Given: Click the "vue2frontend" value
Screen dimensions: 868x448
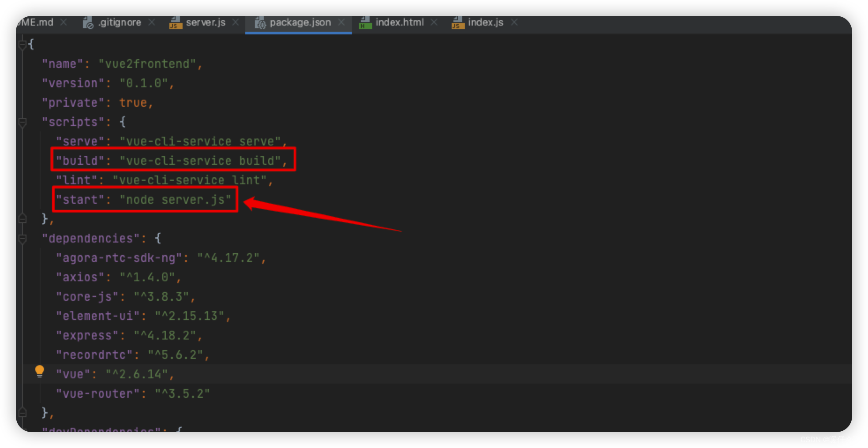Looking at the screenshot, I should 147,64.
